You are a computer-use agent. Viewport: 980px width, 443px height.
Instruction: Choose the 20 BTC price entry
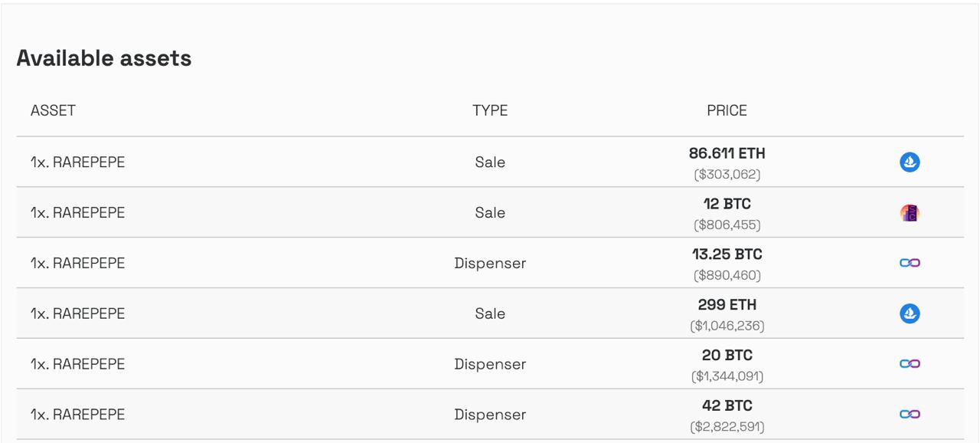[x=727, y=356]
